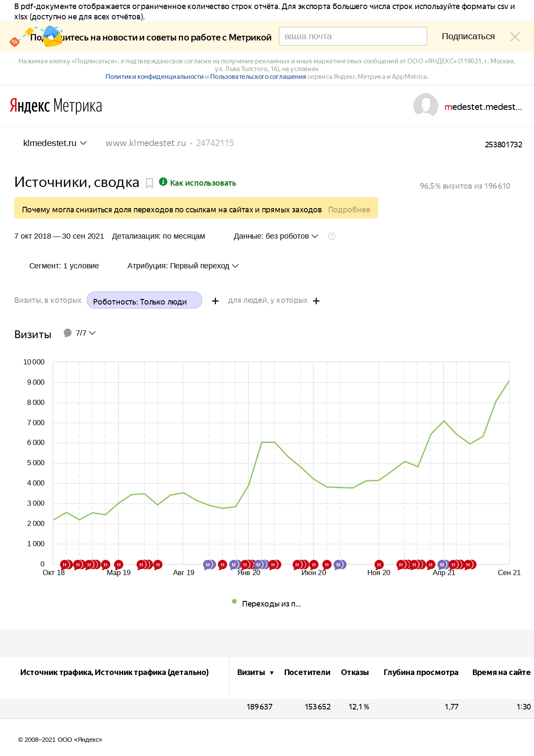Close the newsletter subscription banner
The height and width of the screenshot is (756, 534).
click(x=515, y=37)
